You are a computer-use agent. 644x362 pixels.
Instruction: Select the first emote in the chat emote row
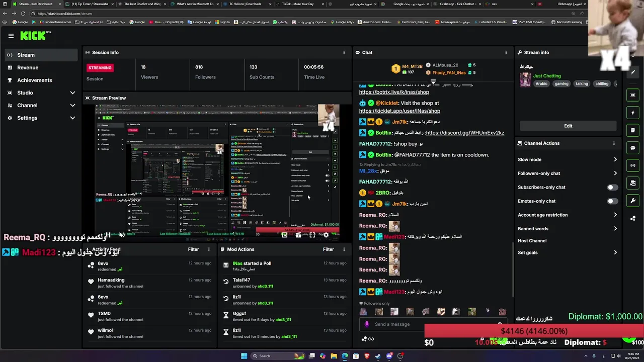[363, 312]
